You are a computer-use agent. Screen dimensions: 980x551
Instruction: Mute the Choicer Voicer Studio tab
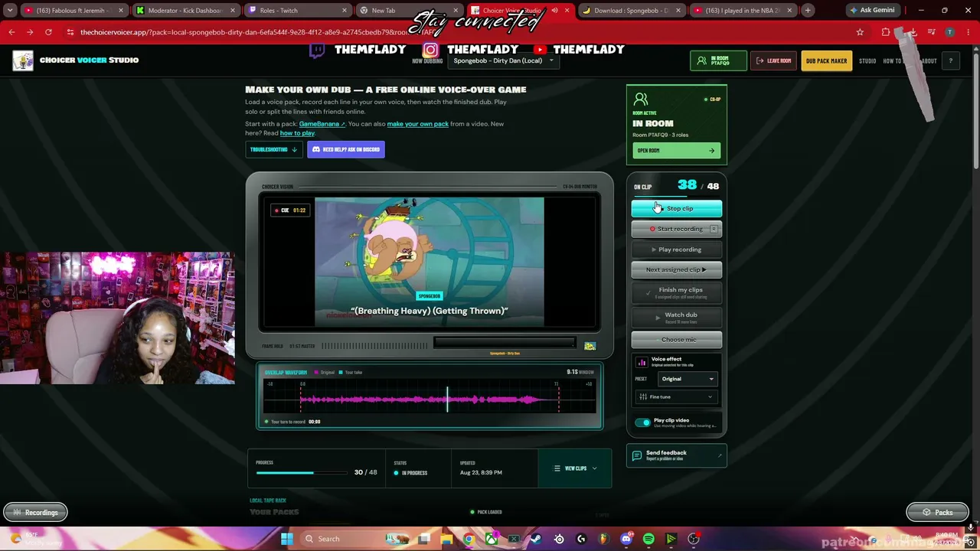554,10
